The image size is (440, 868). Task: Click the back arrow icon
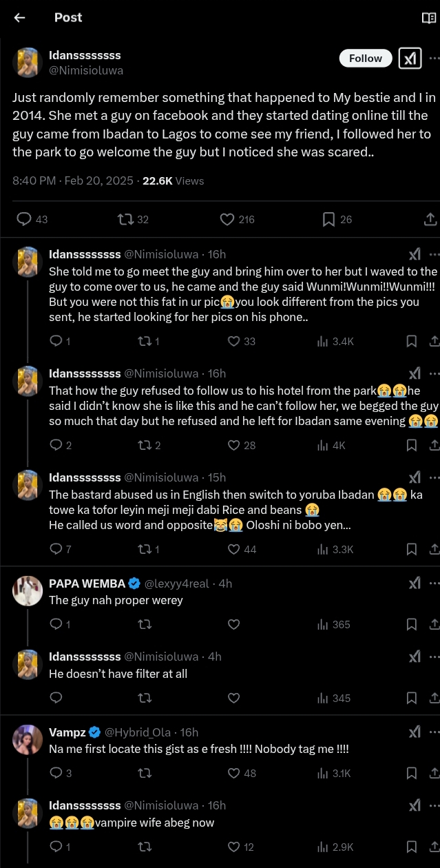[19, 18]
